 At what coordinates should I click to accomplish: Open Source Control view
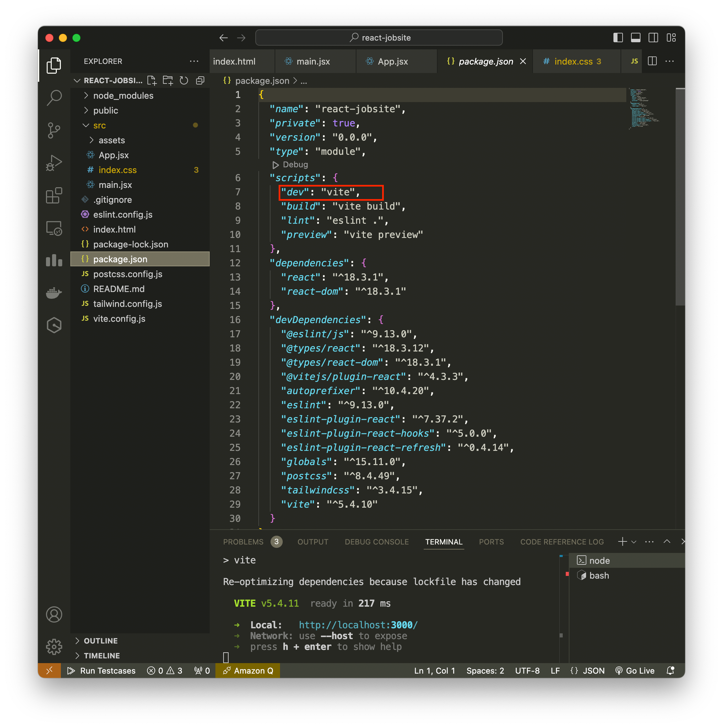coord(54,130)
